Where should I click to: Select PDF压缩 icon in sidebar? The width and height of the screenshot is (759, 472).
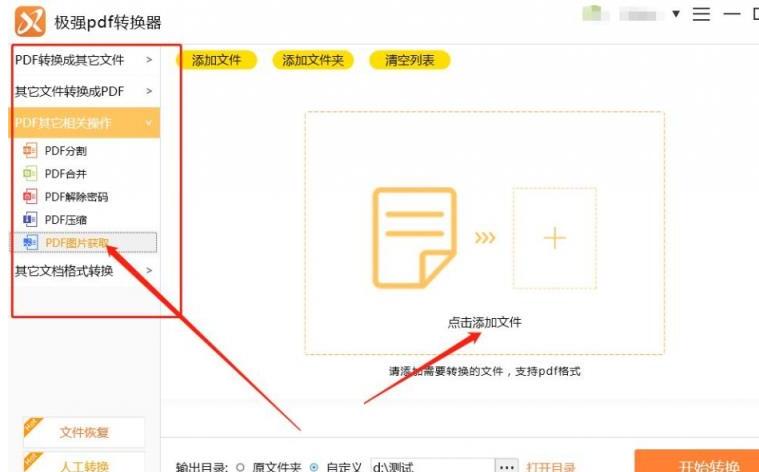30,220
